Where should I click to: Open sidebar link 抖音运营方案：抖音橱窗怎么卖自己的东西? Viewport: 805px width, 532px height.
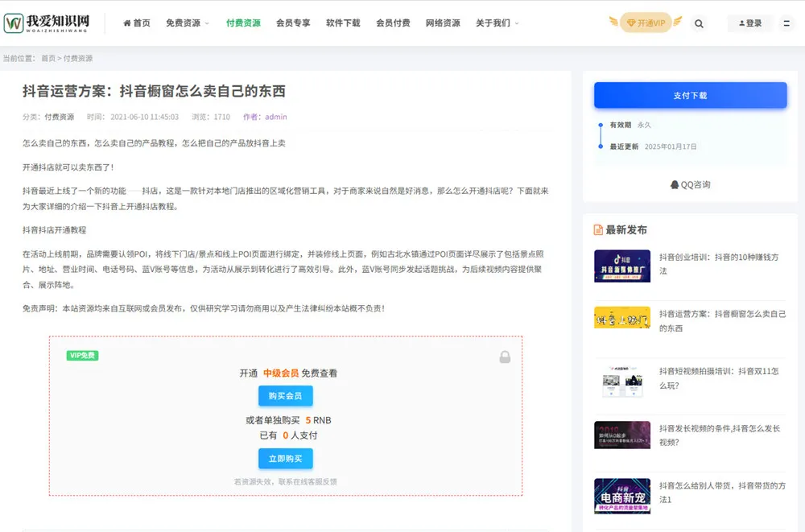pyautogui.click(x=722, y=321)
